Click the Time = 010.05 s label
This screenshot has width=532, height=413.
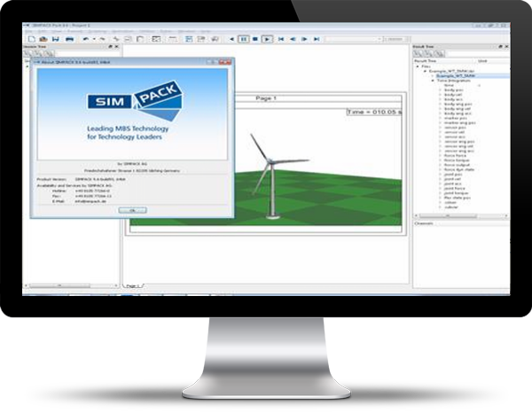(x=374, y=113)
